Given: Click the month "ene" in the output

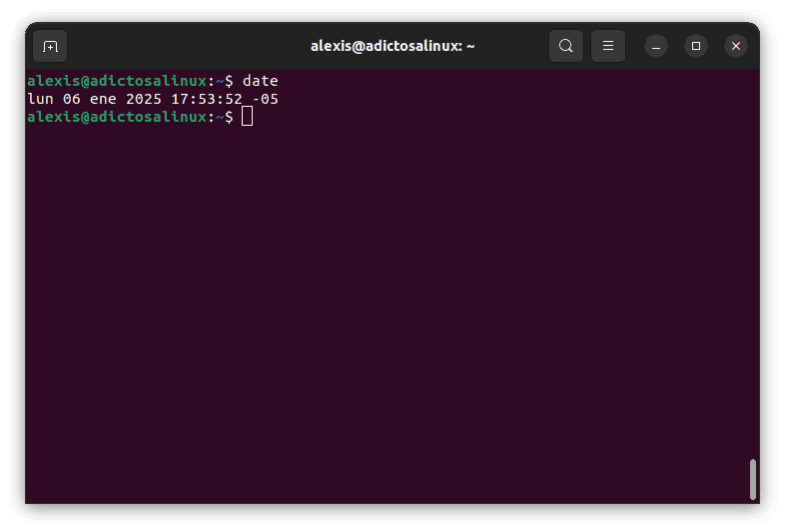Looking at the screenshot, I should point(103,99).
